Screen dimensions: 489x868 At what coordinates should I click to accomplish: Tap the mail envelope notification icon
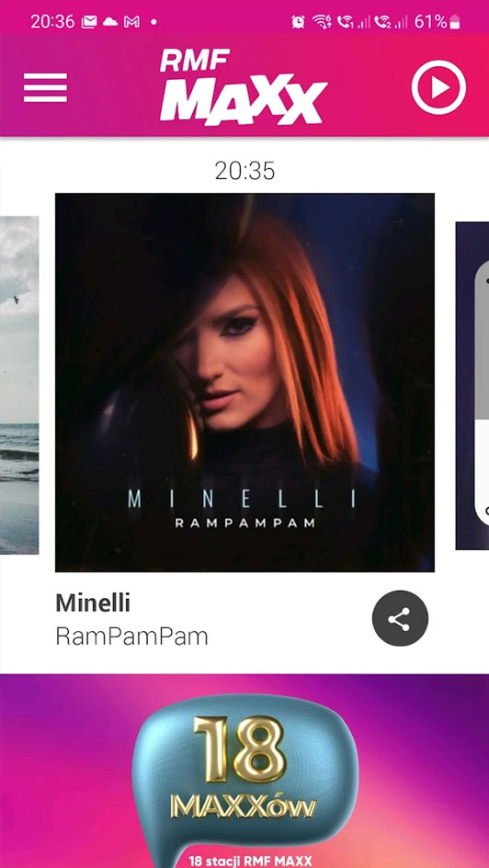click(x=89, y=22)
